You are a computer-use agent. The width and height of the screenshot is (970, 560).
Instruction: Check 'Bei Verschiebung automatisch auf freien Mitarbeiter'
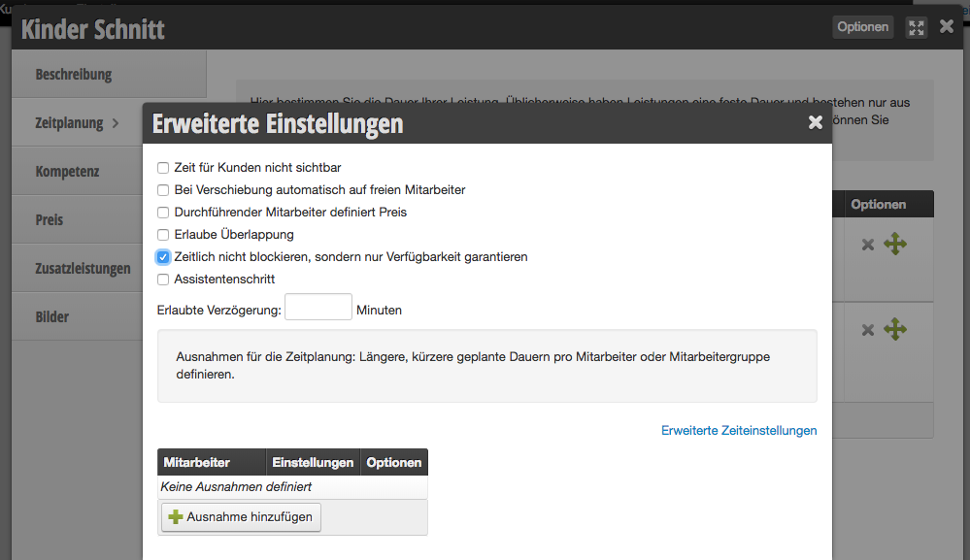163,190
